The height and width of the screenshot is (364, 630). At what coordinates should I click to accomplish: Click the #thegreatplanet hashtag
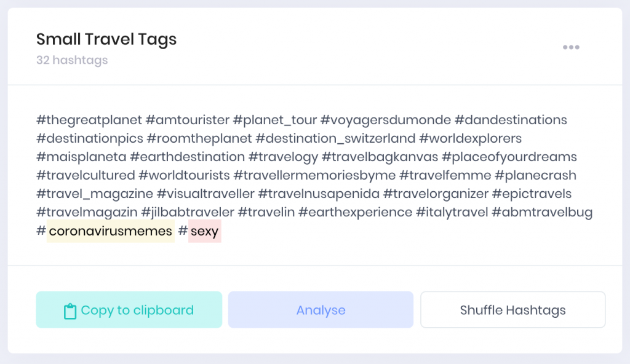[x=89, y=120]
